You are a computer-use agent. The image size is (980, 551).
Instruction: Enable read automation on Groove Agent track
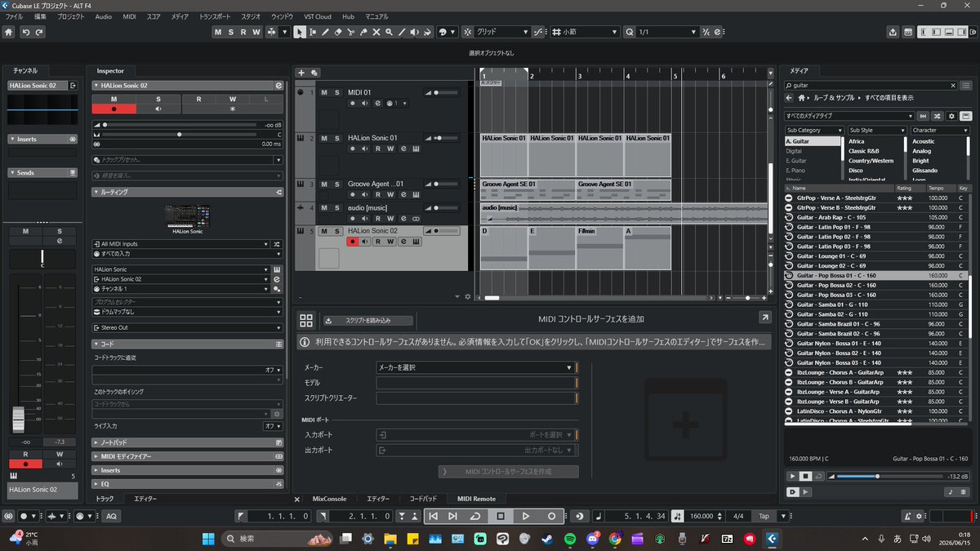coord(378,195)
